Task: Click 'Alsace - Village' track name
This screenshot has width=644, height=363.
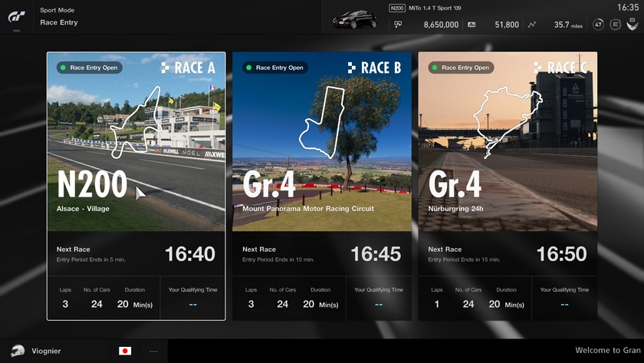Action: pyautogui.click(x=83, y=209)
